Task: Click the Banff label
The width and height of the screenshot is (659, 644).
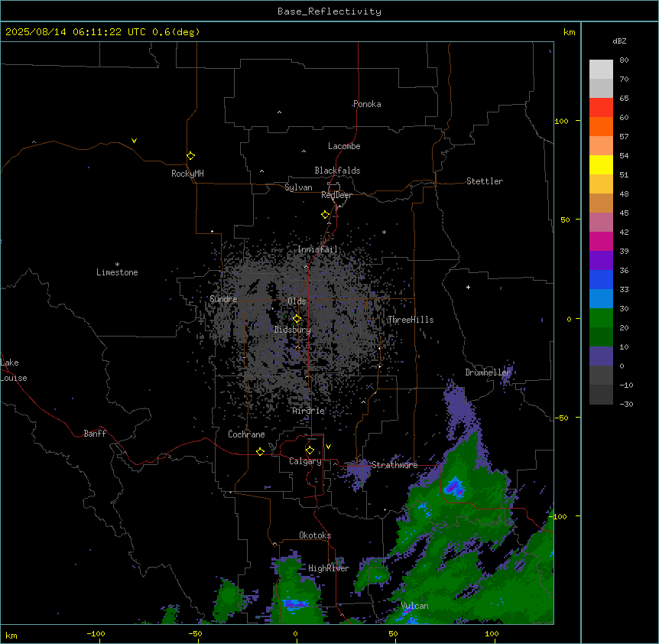Action: click(x=95, y=434)
